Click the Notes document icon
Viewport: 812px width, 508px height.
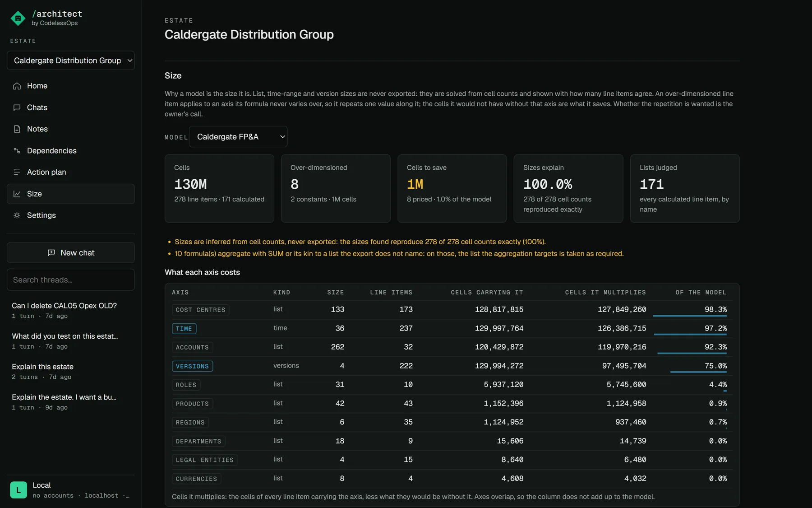click(x=17, y=129)
